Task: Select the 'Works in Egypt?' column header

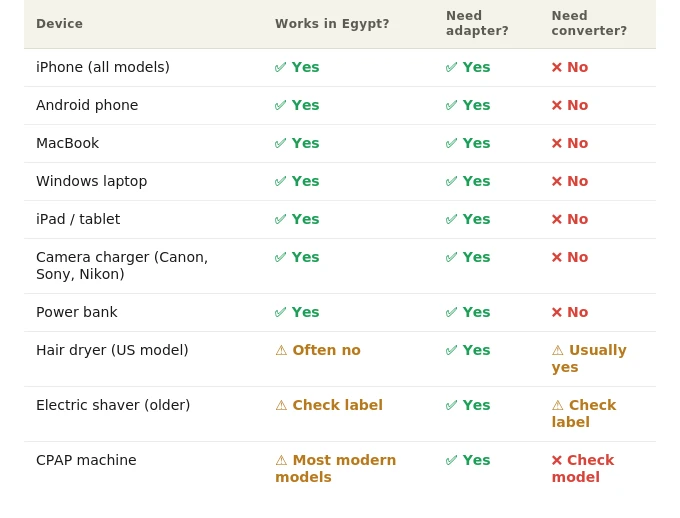Action: (332, 23)
